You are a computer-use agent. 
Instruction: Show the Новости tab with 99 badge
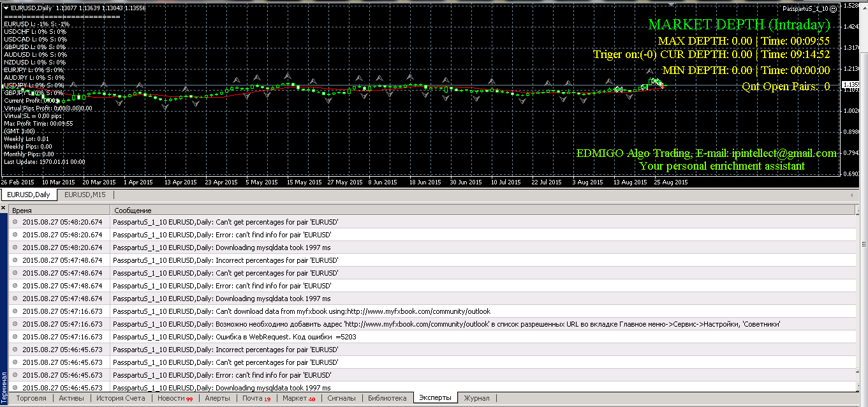point(175,398)
